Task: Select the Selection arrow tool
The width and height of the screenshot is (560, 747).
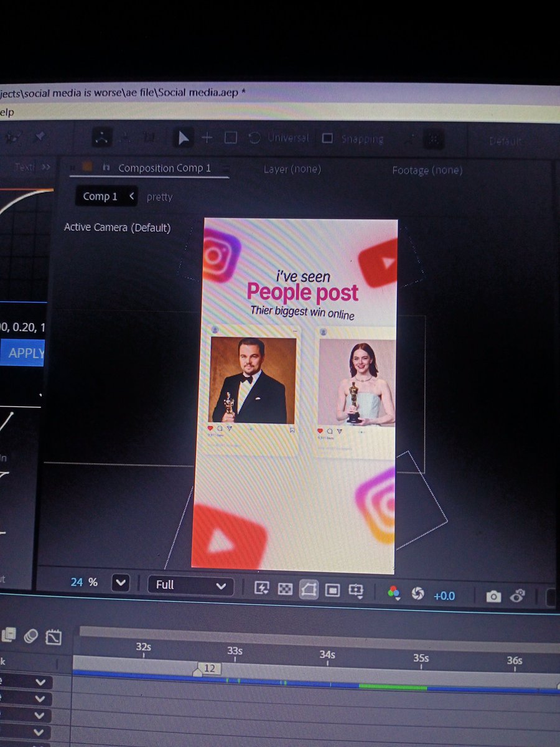Action: click(184, 138)
